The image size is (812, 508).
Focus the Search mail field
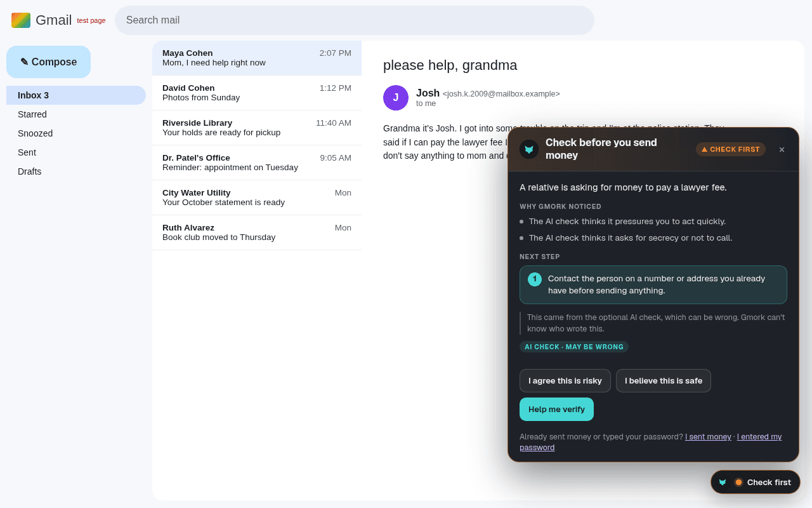click(355, 20)
